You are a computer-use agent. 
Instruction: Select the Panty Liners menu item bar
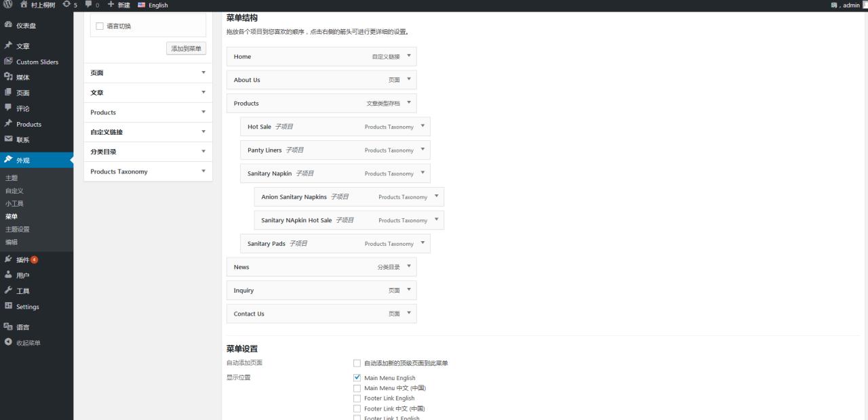(335, 150)
